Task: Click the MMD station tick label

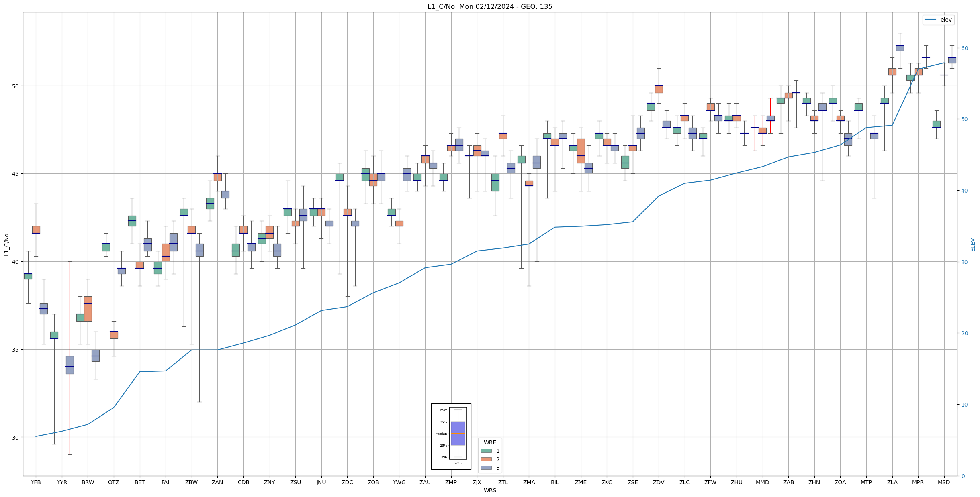Action: [x=762, y=482]
